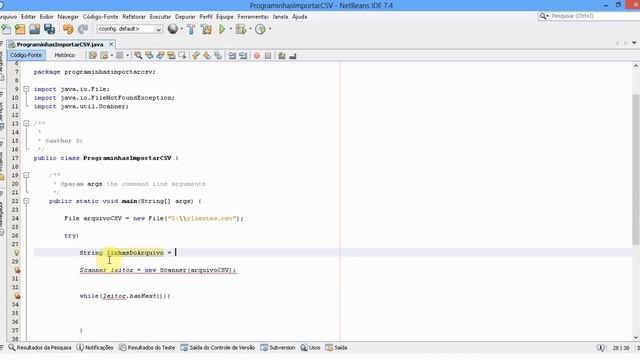Image resolution: width=640 pixels, height=360 pixels.
Task: Shift line left icon
Action: 232,56
